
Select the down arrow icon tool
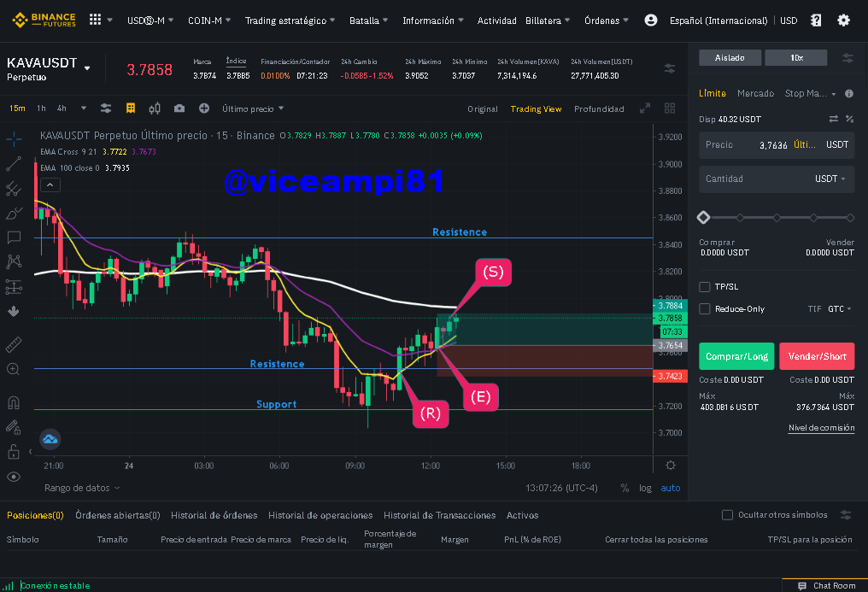tap(14, 312)
